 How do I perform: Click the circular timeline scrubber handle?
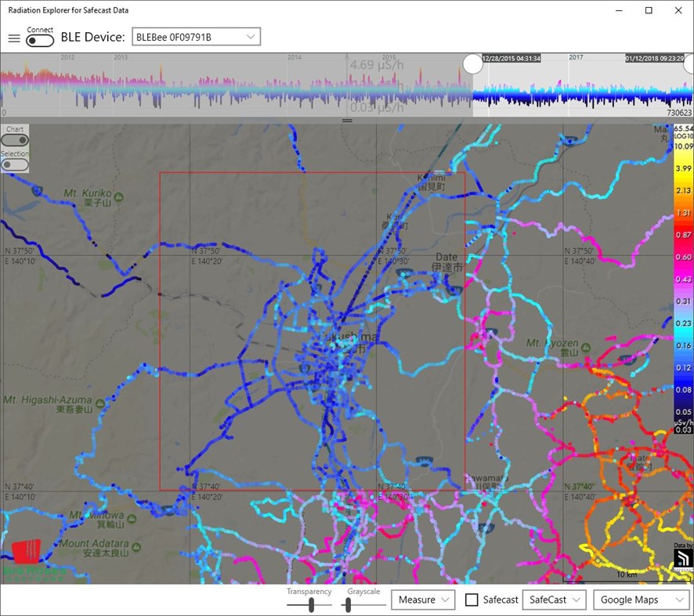[x=472, y=63]
